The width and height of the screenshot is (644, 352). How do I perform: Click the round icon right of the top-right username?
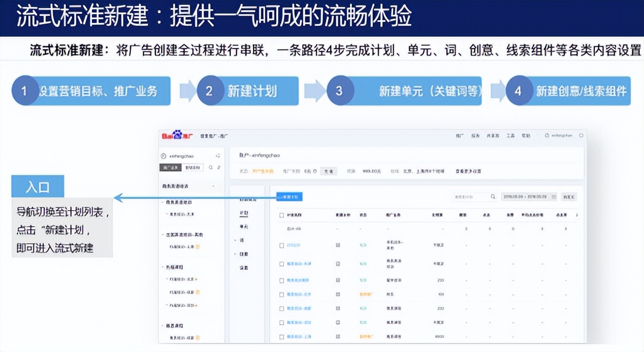coord(582,136)
